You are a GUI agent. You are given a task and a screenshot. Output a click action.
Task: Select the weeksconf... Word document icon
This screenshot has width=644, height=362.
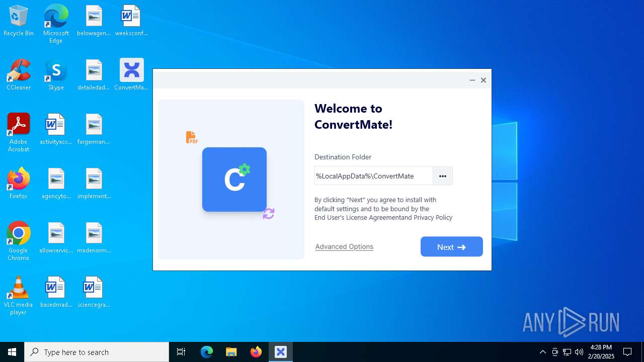[x=131, y=21]
